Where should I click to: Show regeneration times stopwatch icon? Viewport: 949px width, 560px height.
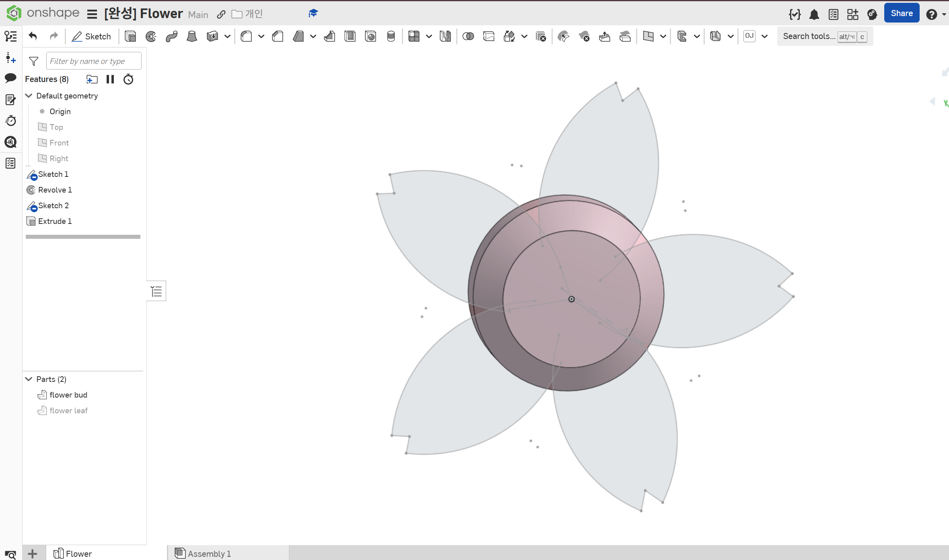coord(128,79)
